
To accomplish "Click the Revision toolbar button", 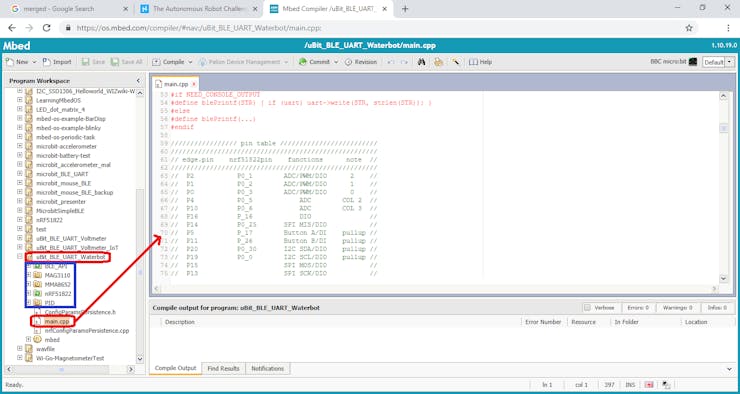I will 361,62.
